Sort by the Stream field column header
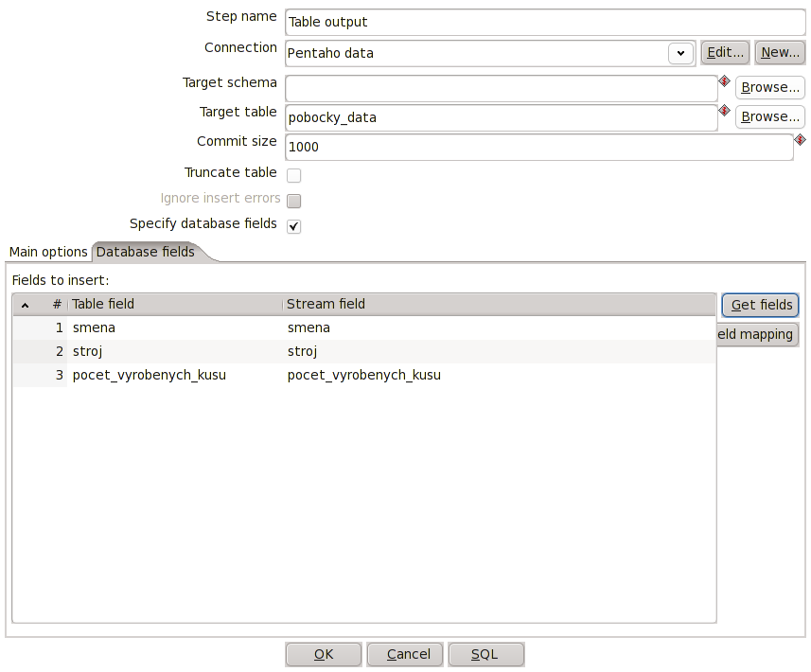811x672 pixels. pyautogui.click(x=326, y=305)
